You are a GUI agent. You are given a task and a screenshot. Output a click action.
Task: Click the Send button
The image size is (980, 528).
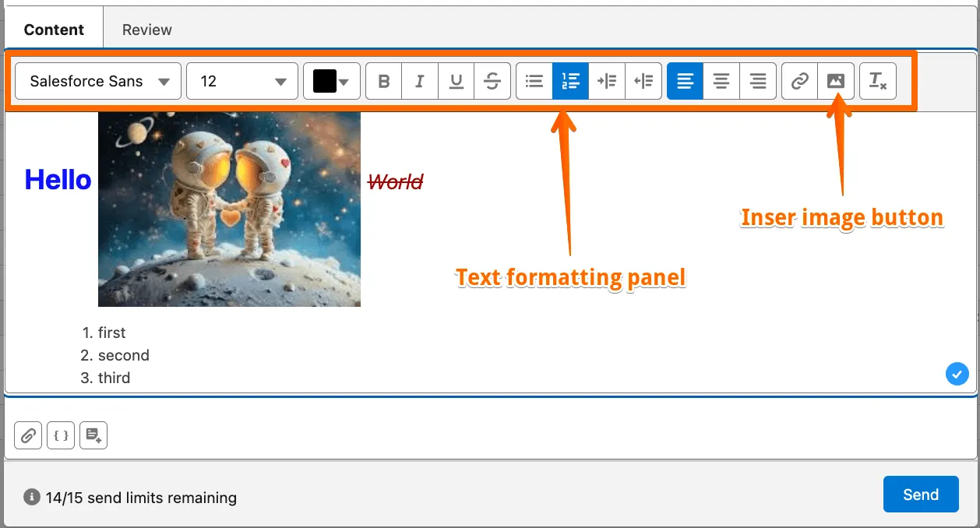click(921, 495)
